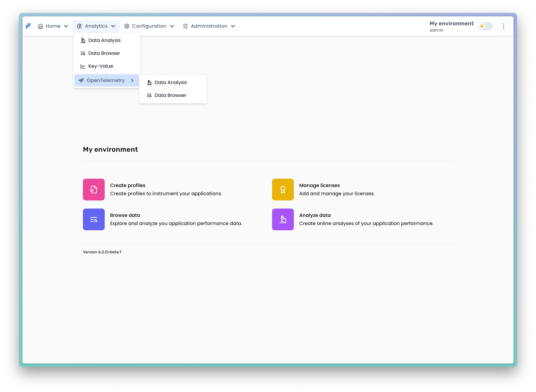Toggle the light/dark theme switch
Screen dimensions: 536x392
coord(485,26)
